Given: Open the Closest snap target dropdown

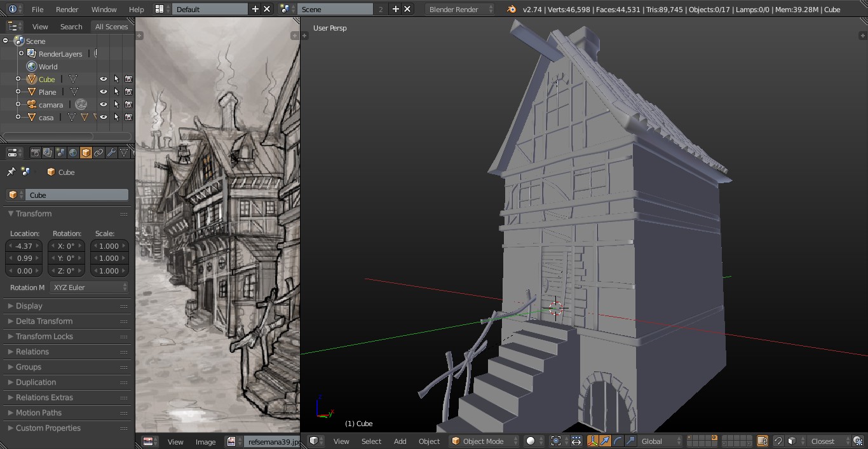Looking at the screenshot, I should pos(829,441).
